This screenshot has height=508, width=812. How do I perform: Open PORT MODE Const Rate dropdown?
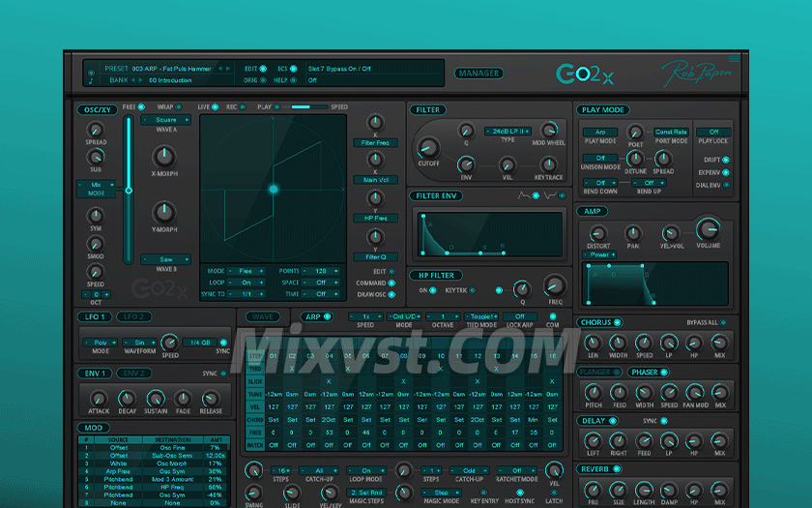point(671,132)
